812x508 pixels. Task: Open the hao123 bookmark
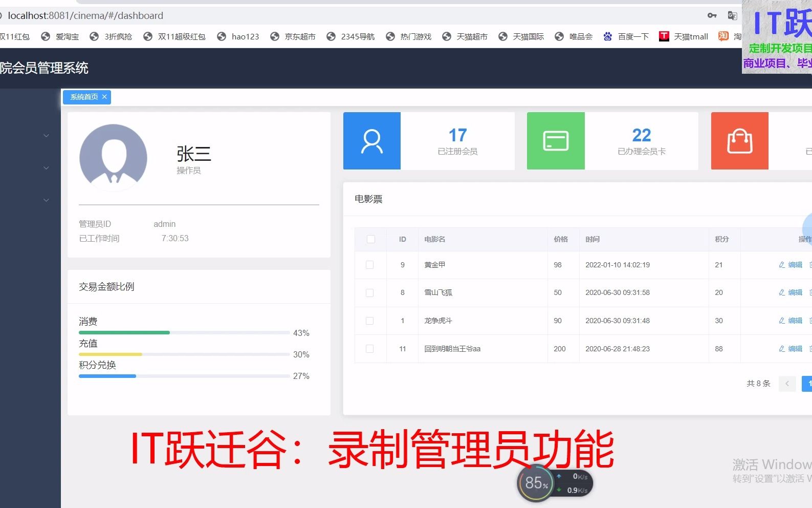[x=238, y=36]
